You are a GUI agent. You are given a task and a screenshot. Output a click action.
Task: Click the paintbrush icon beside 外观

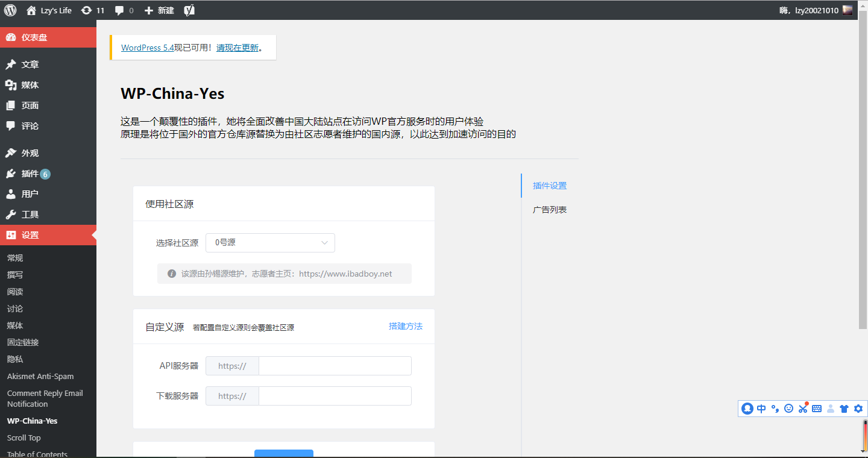pos(11,153)
